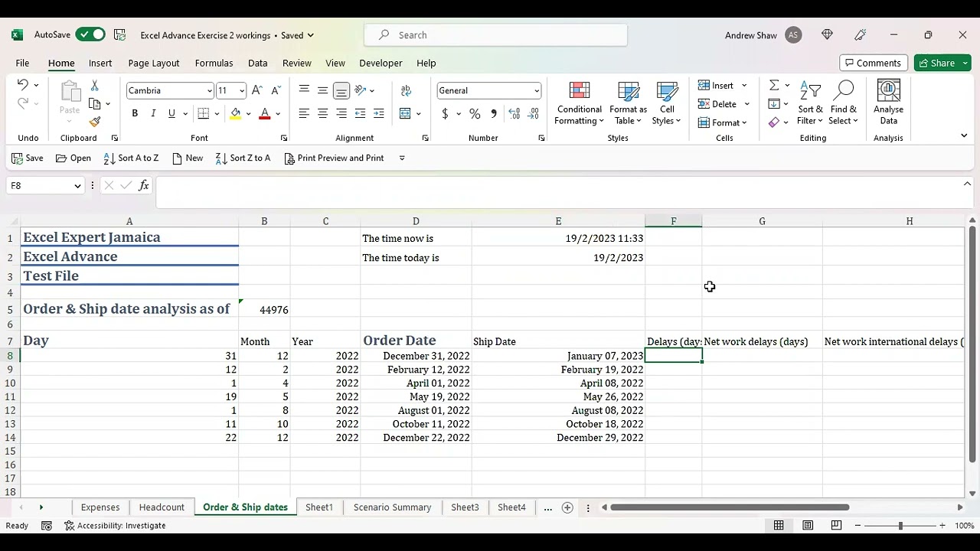Viewport: 980px width, 551px height.
Task: Switch to the Formulas tab
Action: click(214, 63)
